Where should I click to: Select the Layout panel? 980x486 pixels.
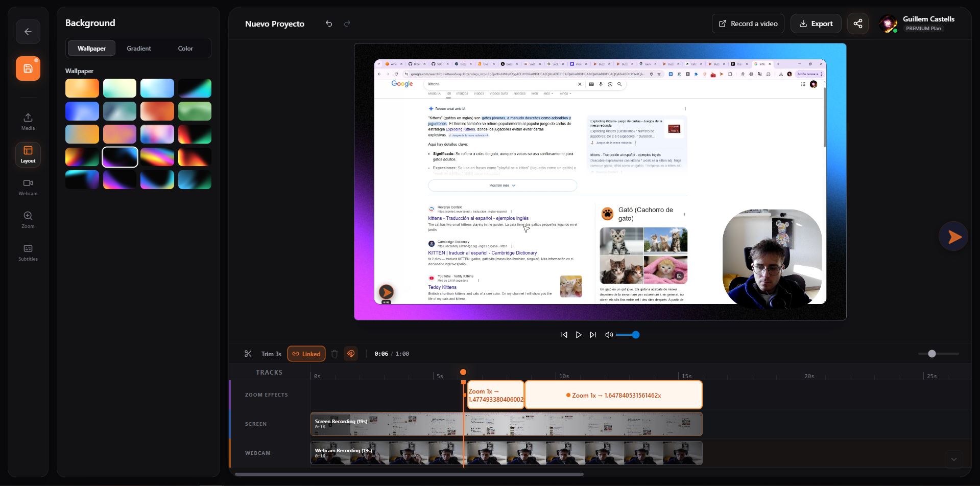[x=28, y=154]
